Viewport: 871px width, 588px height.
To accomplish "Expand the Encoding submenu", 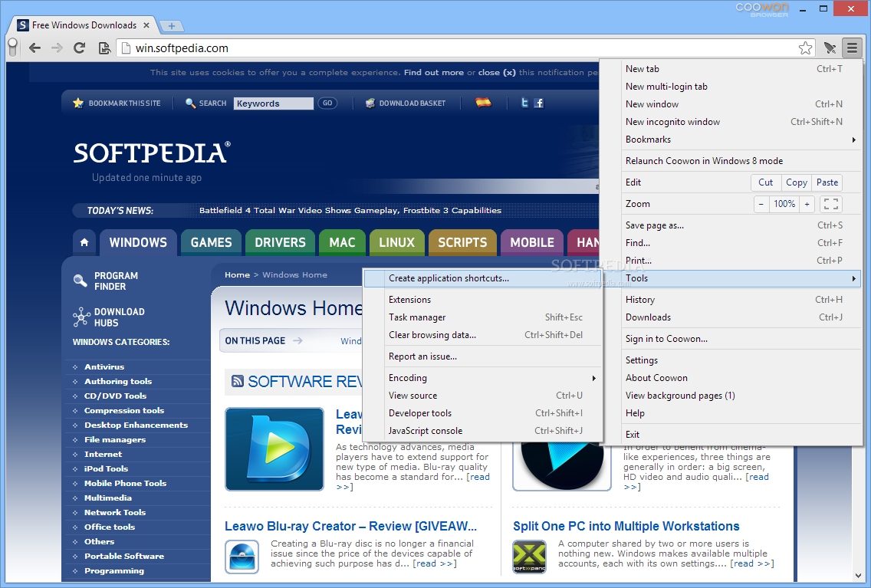I will tap(484, 378).
